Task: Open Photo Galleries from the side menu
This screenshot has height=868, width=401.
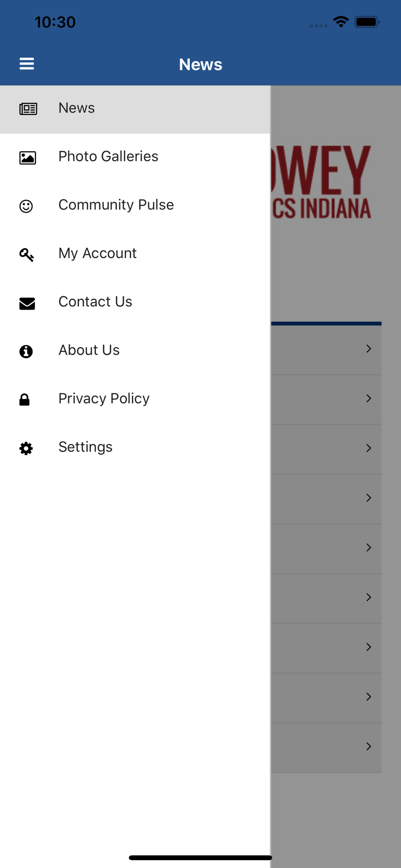Action: coord(135,158)
